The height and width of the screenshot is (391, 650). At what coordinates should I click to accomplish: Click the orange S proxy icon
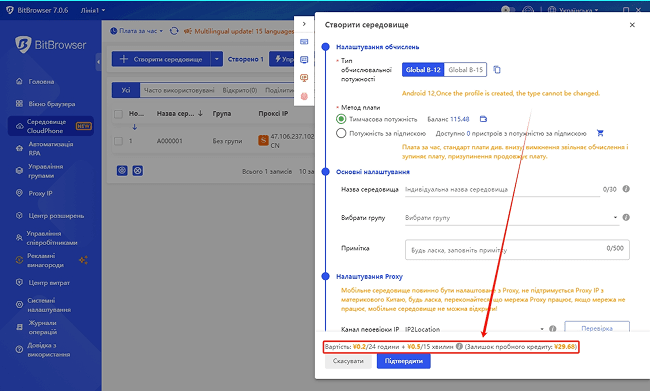tap(263, 141)
